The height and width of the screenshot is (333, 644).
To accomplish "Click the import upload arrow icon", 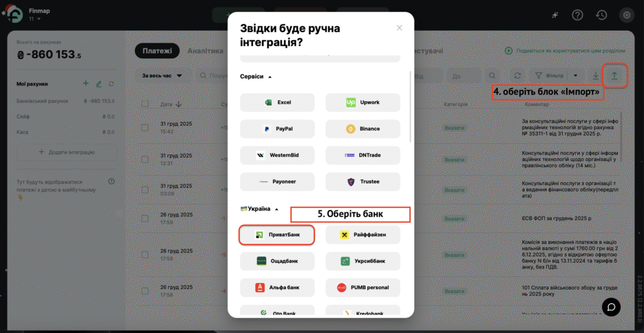I will [x=614, y=75].
